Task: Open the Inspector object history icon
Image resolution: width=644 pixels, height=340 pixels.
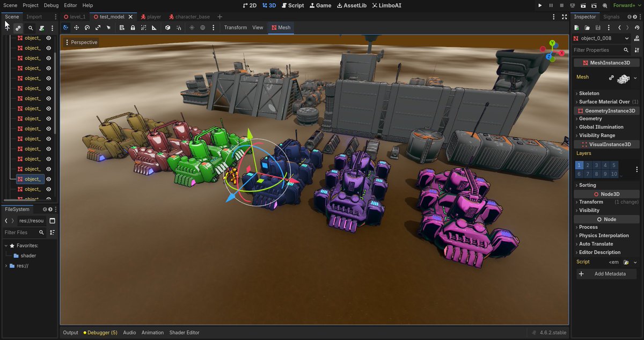Action: 637,27
